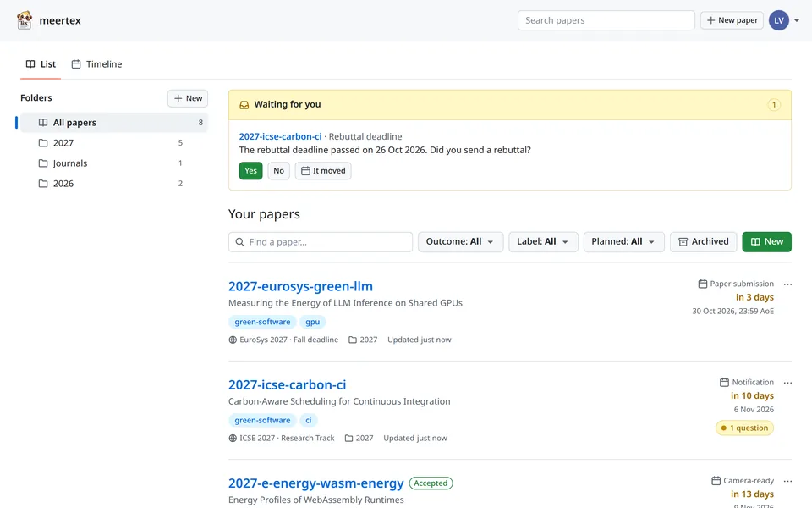The image size is (812, 508).
Task: Filter by green-software label on eurosys paper
Action: pos(262,322)
